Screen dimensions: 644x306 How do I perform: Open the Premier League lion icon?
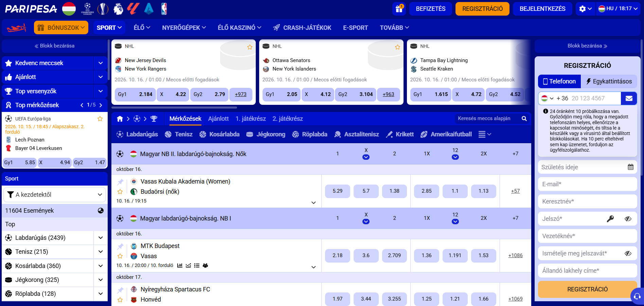[118, 9]
